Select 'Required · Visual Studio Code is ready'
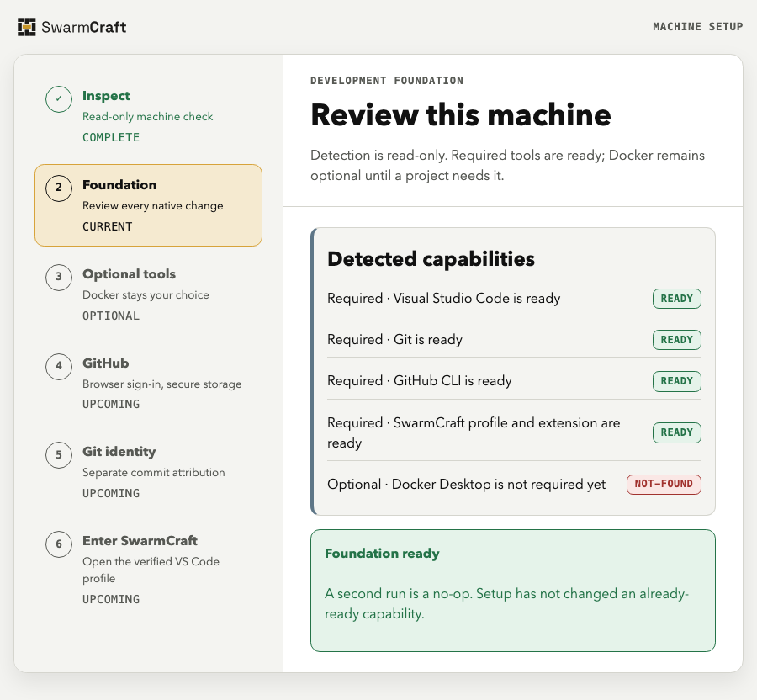The width and height of the screenshot is (757, 700). pos(443,299)
